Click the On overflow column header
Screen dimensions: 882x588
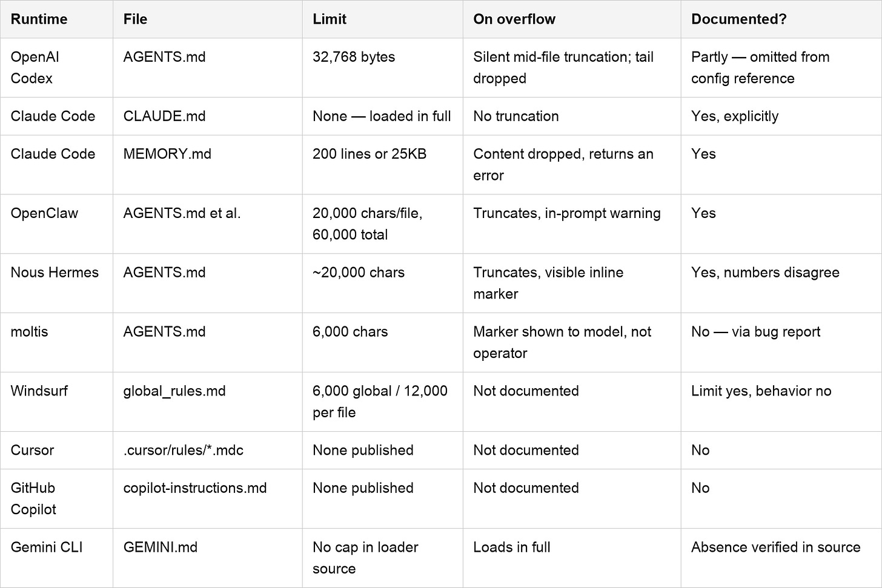572,19
